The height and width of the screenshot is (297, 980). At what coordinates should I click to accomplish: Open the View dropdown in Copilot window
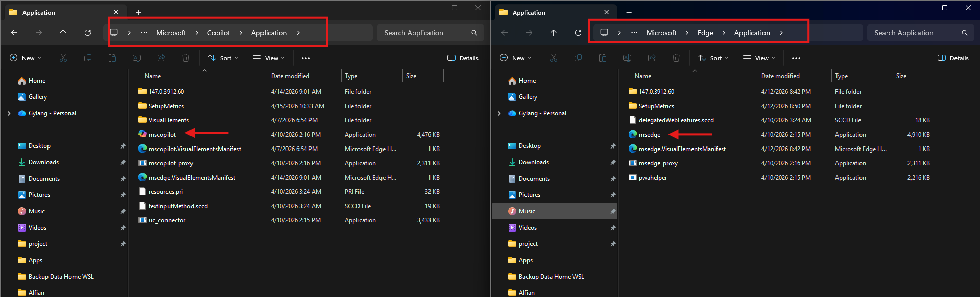269,58
